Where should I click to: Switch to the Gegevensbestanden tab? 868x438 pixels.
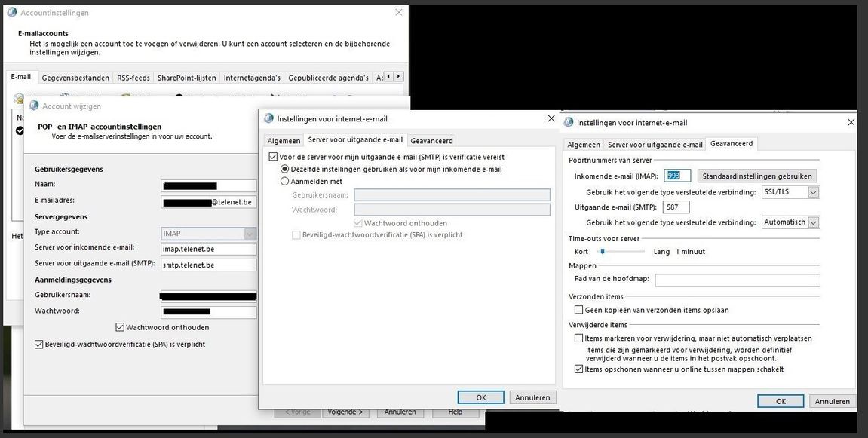[75, 78]
